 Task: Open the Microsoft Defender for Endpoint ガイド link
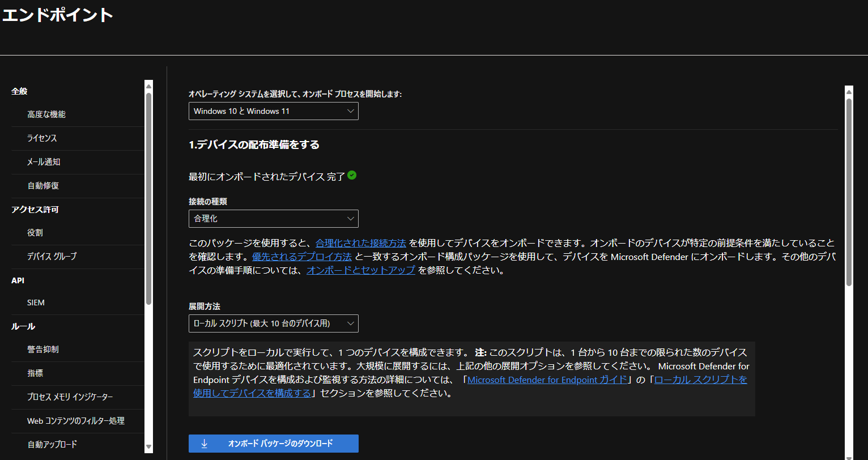point(547,380)
